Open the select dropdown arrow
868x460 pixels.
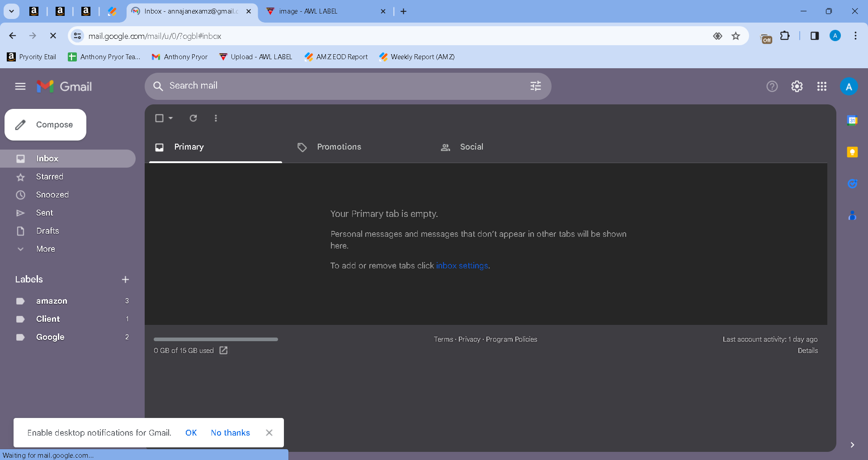pos(170,118)
